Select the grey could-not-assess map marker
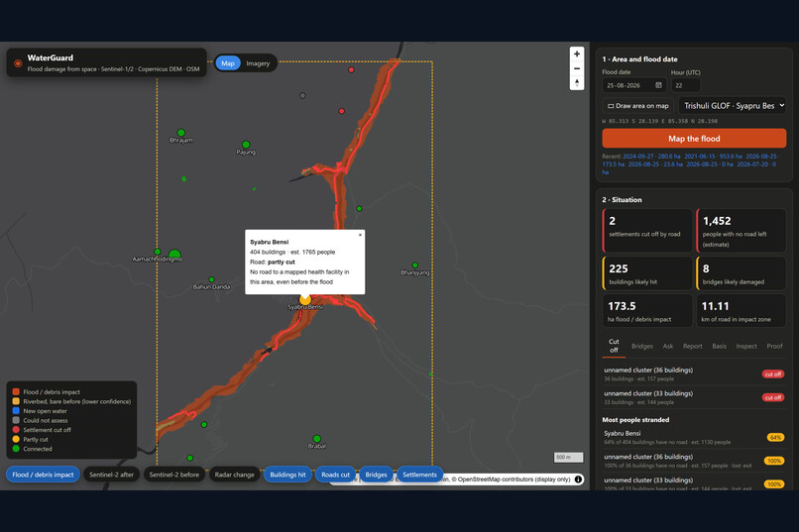 302,95
